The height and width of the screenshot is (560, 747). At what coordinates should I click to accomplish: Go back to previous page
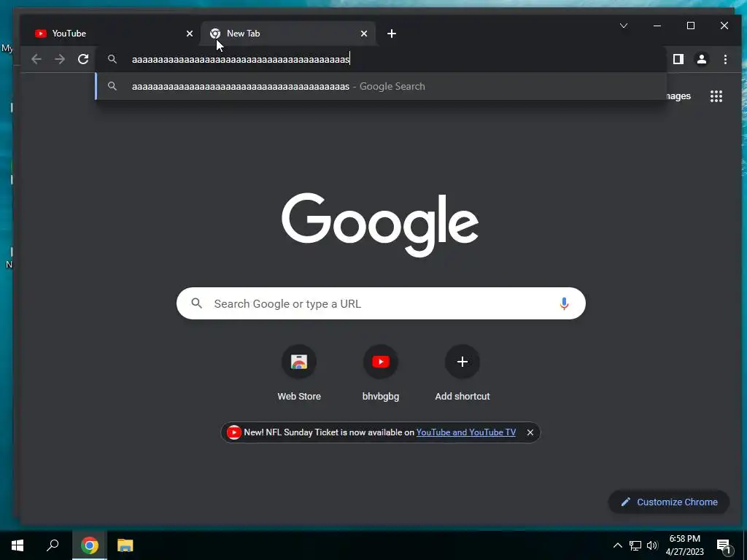coord(36,59)
